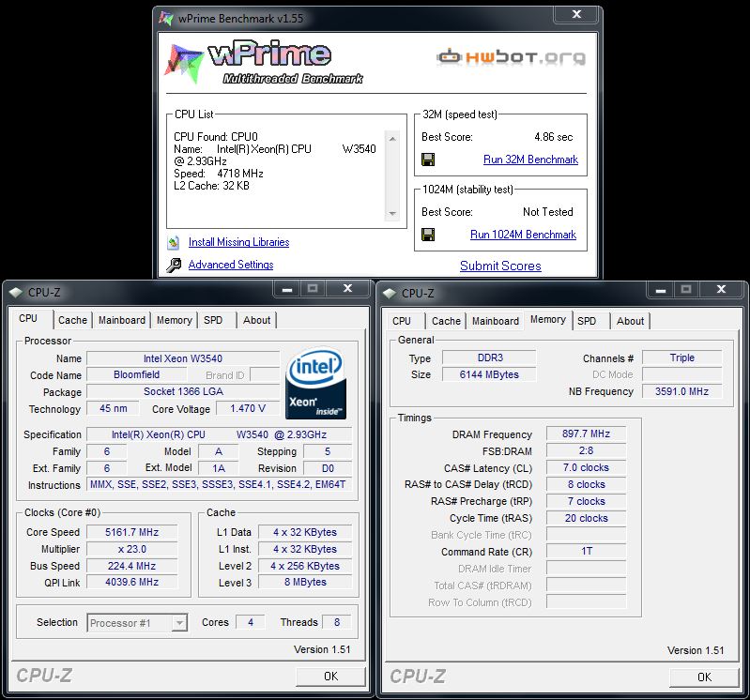This screenshot has width=750, height=700.
Task: Click the Cycle Time value '20 clocks'
Action: pos(586,518)
